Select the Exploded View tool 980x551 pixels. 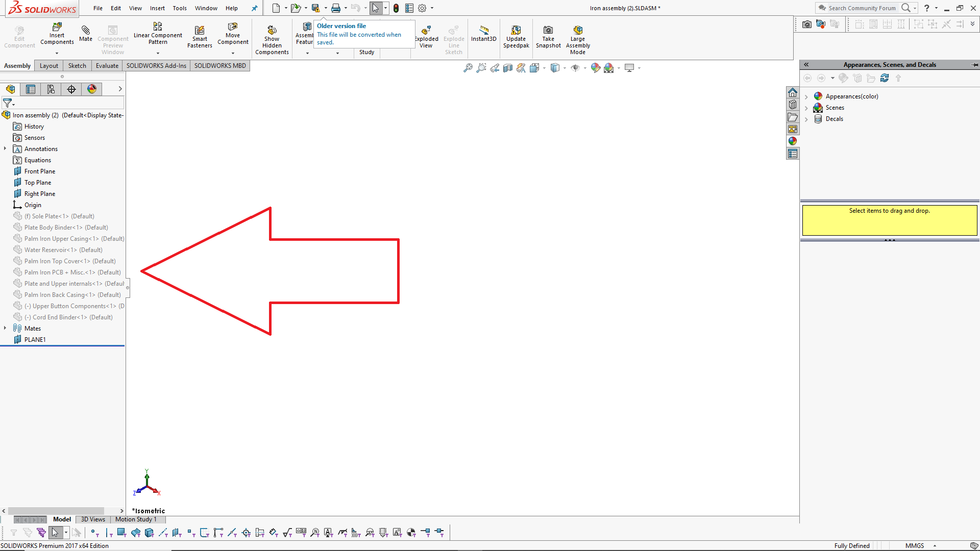click(x=426, y=31)
